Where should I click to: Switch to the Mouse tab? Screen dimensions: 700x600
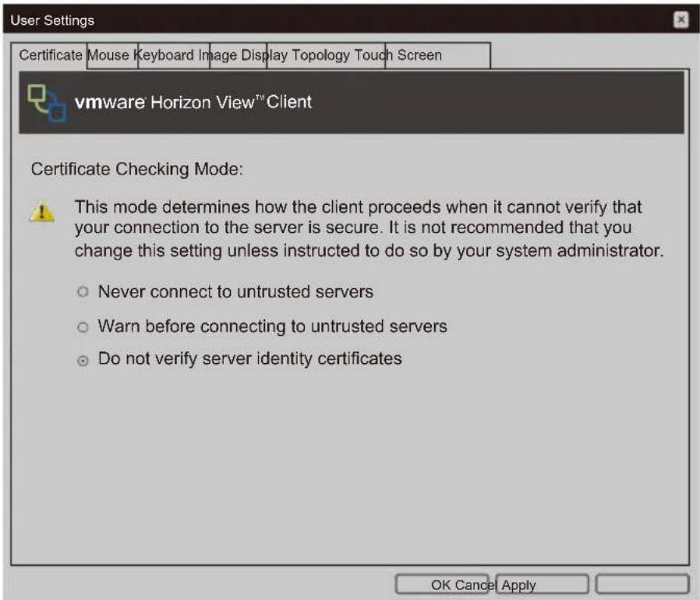(x=108, y=55)
